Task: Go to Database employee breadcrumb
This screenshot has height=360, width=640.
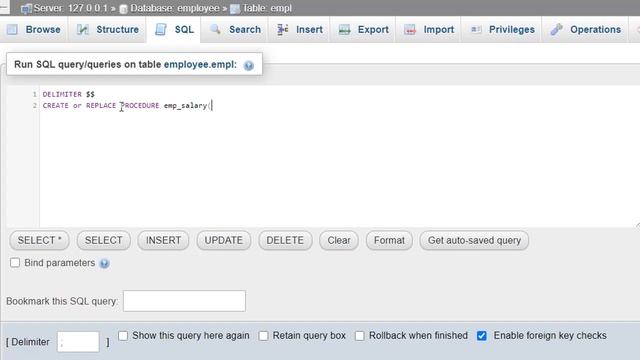Action: click(175, 8)
